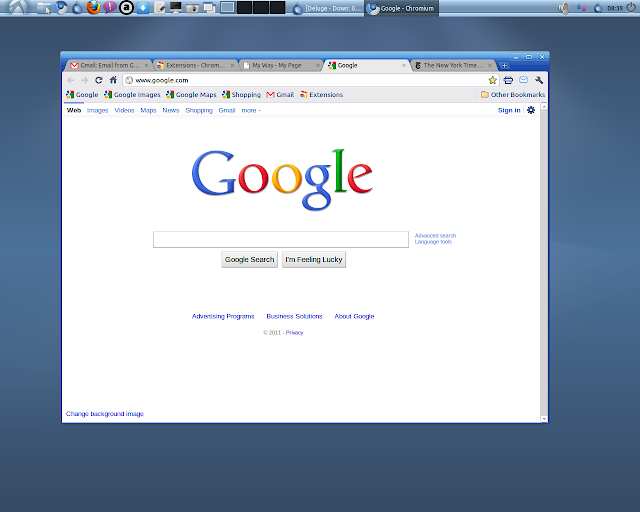Viewport: 640px width, 512px height.
Task: Select Images in Google navigation bar
Action: 98,110
